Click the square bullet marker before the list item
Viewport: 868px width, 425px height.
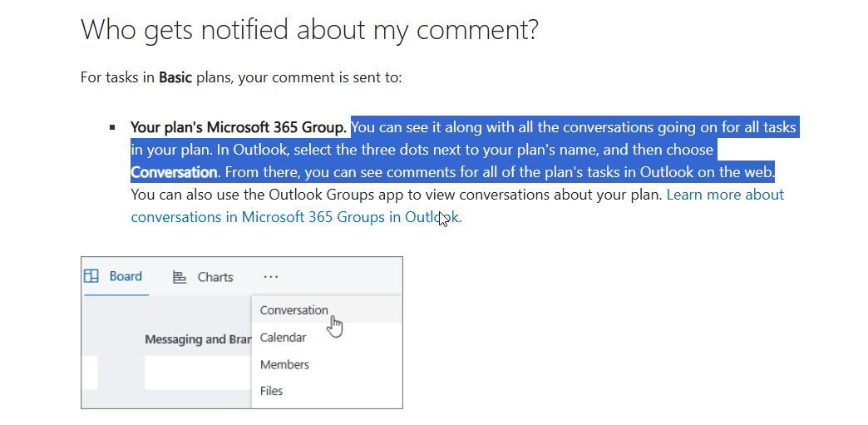point(113,127)
